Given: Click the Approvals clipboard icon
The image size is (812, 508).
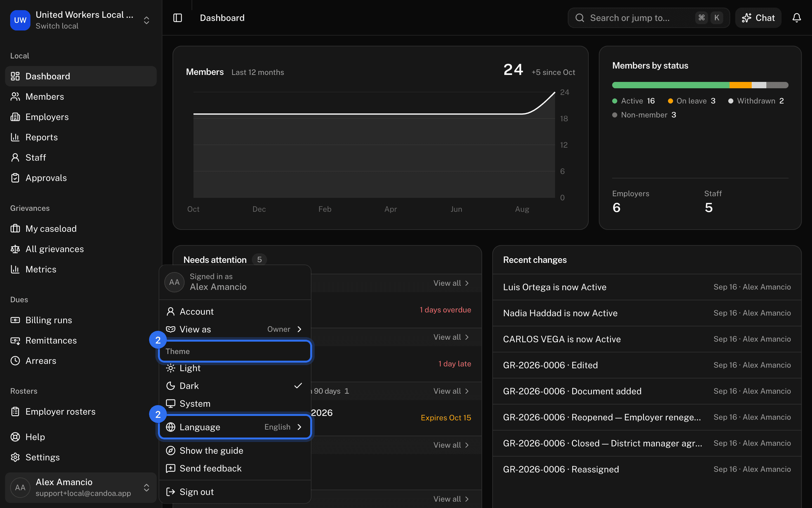Looking at the screenshot, I should [x=15, y=178].
